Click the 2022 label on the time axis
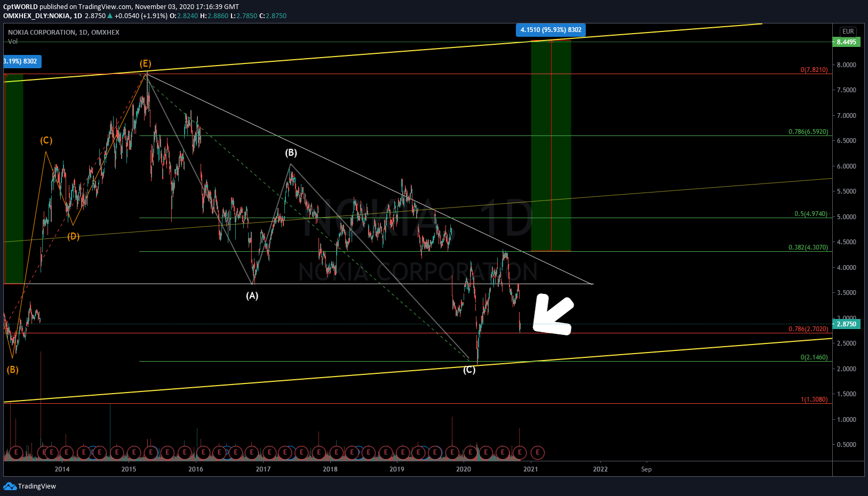868x496 pixels. 600,469
